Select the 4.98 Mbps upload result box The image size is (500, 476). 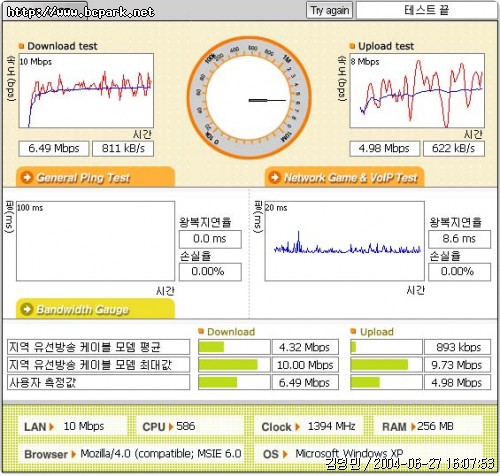pyautogui.click(x=384, y=148)
